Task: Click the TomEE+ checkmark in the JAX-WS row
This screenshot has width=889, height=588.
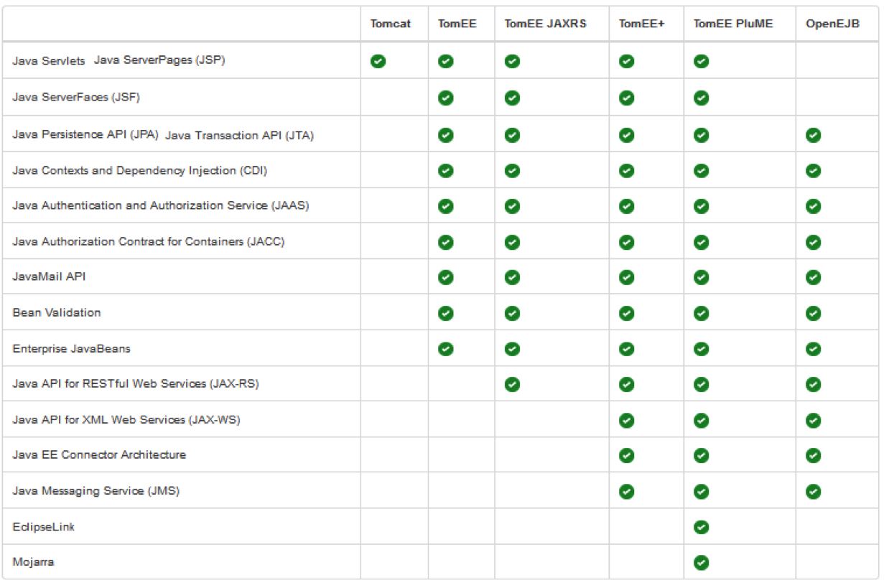Action: 627,420
